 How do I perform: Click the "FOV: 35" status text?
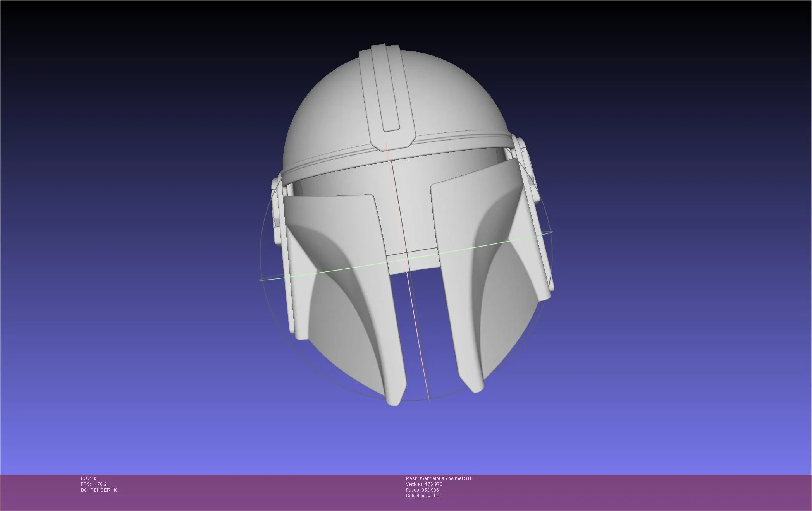(89, 478)
